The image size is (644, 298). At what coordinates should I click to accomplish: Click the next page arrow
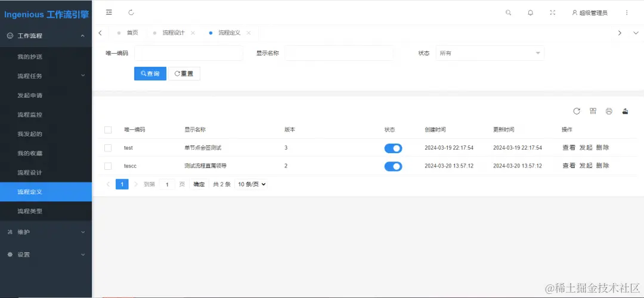136,184
